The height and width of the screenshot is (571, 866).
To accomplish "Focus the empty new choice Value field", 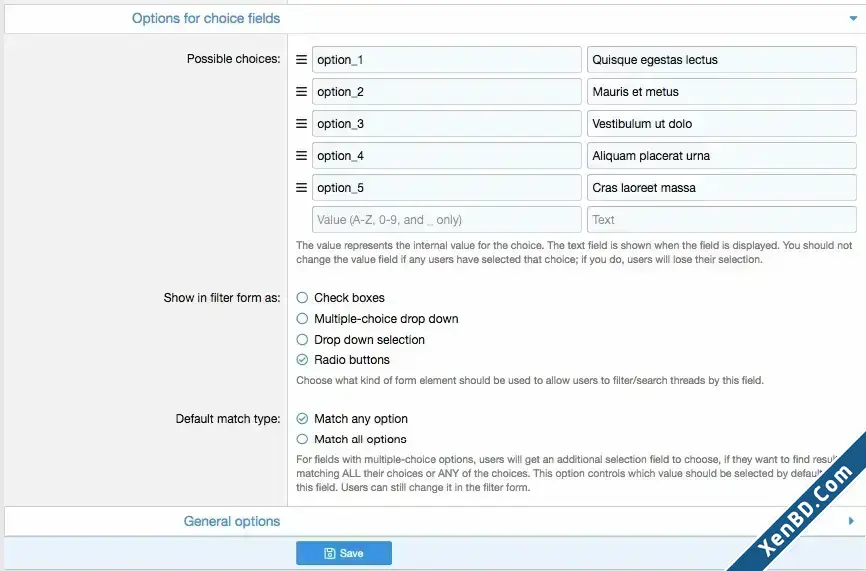I will pyautogui.click(x=446, y=220).
